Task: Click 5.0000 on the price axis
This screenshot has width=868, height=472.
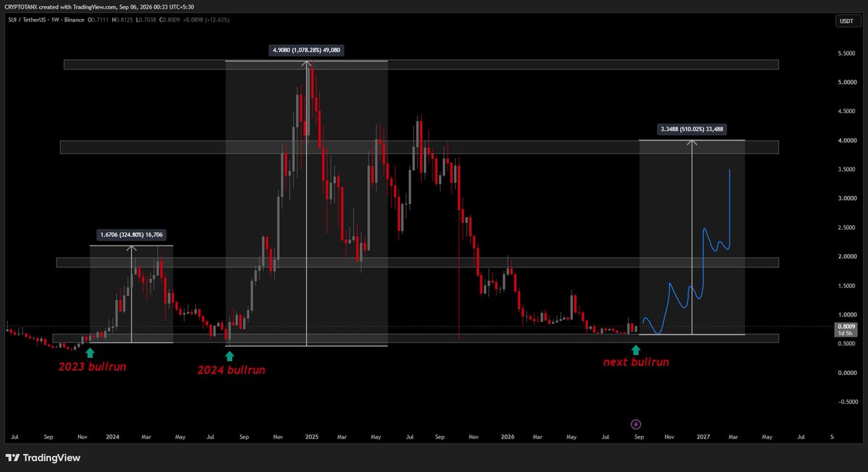Action: pos(846,83)
